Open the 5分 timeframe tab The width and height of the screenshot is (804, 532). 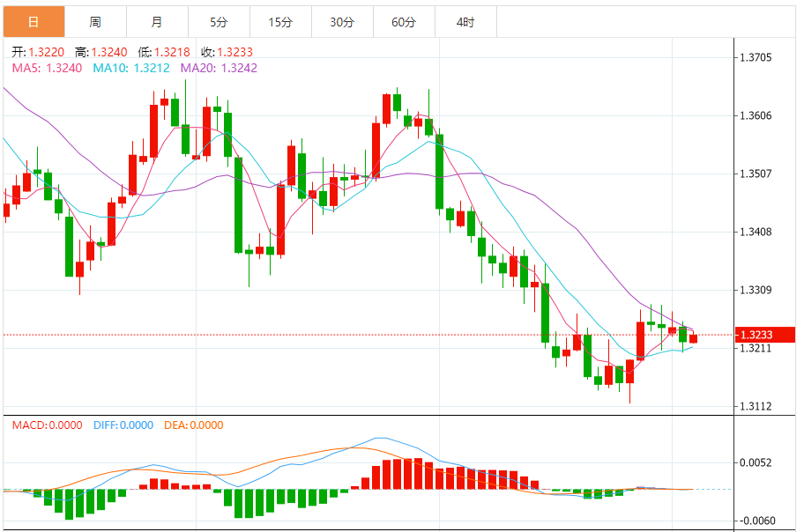point(219,21)
